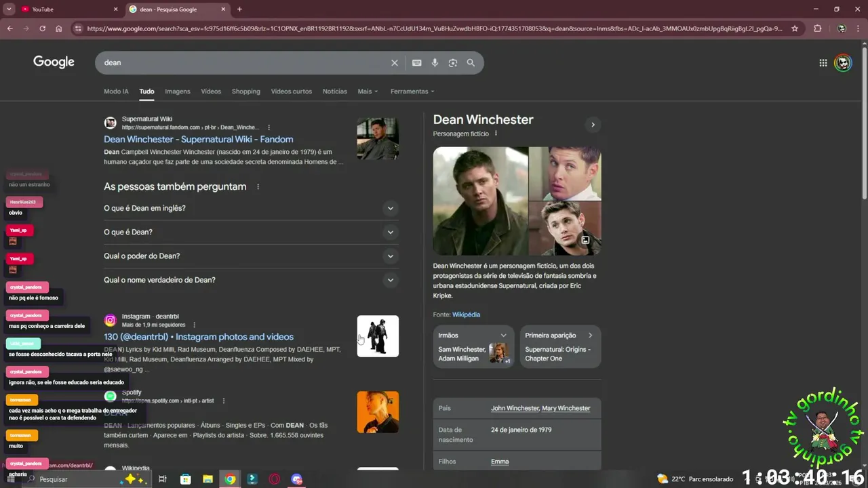Image resolution: width=868 pixels, height=488 pixels.
Task: Open Opera browser from the taskbar
Action: coord(275,479)
